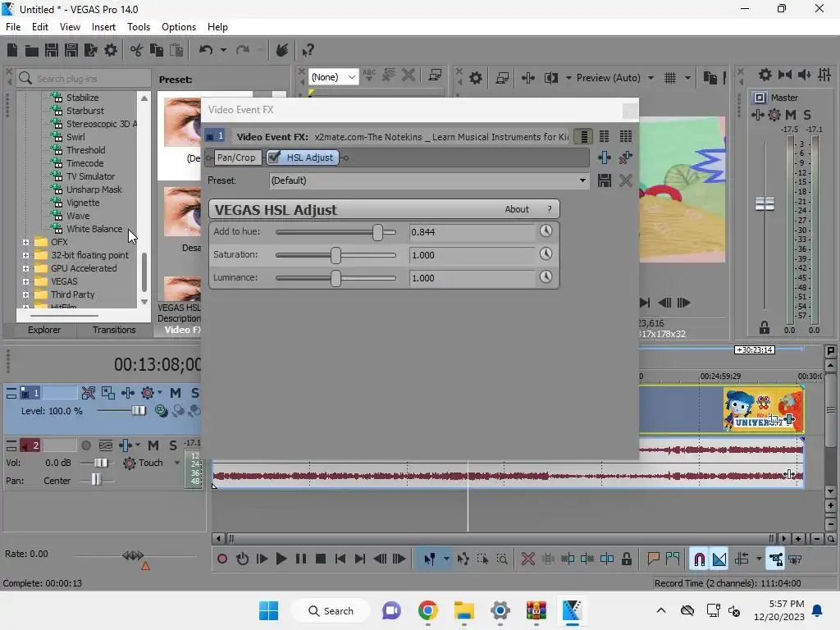
Task: Click About in VEGAS HSL Adjust header
Action: click(x=517, y=209)
